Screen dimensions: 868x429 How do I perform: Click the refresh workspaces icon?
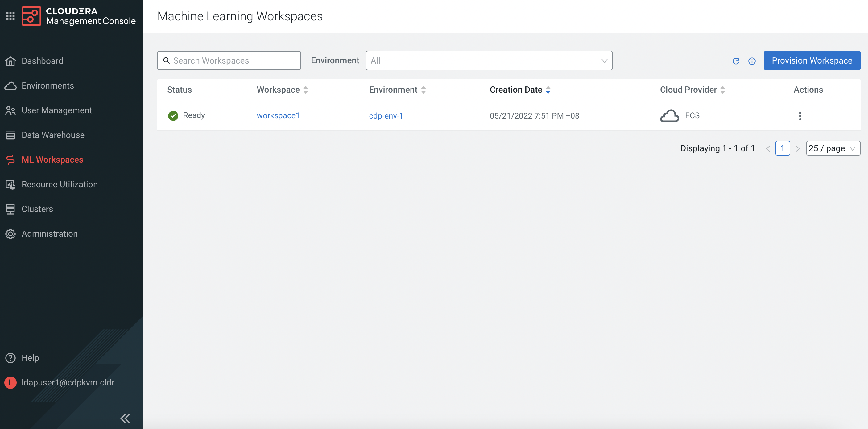click(736, 61)
